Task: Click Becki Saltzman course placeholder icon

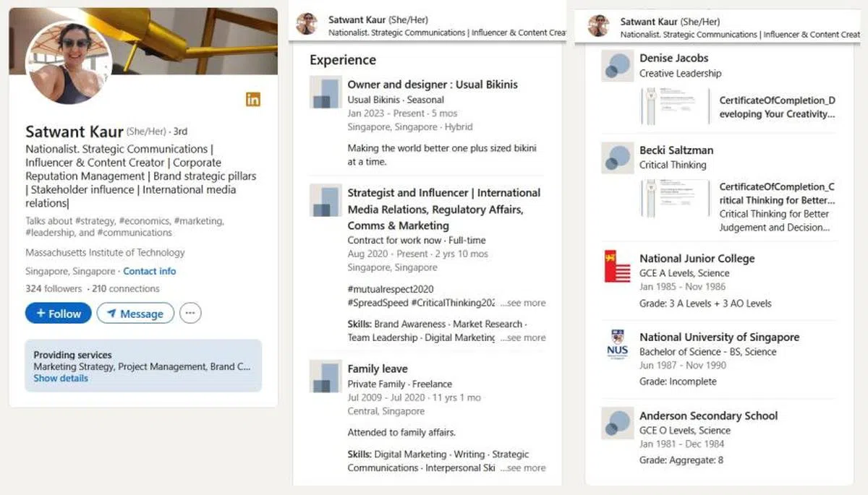Action: coord(617,158)
